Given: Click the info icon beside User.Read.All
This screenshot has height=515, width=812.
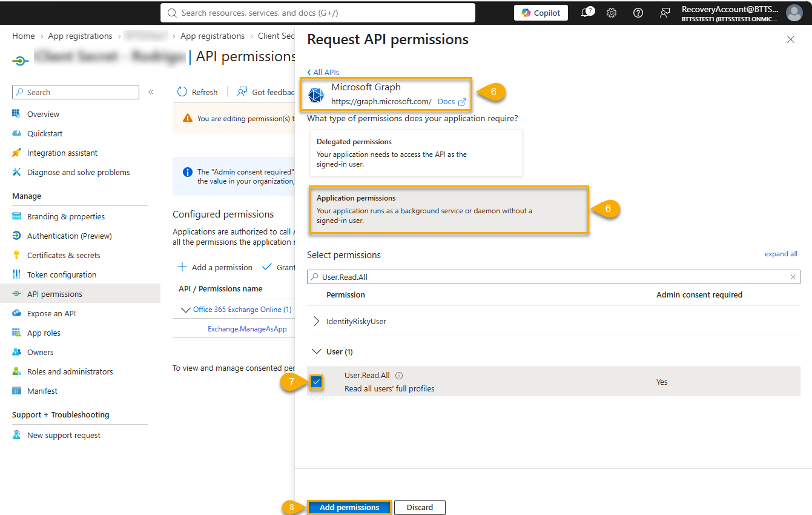Looking at the screenshot, I should (x=399, y=376).
